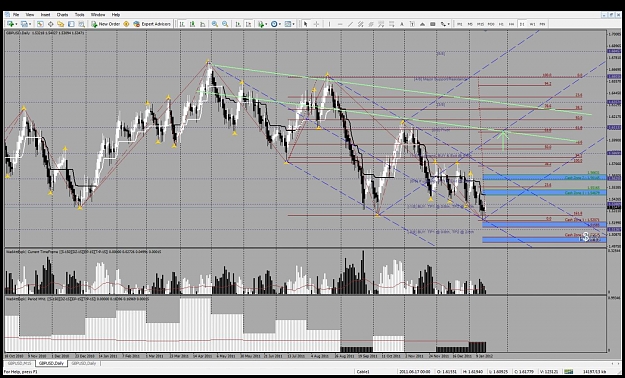625x378 pixels.
Task: Switch chart to candlestick style
Action: point(192,24)
